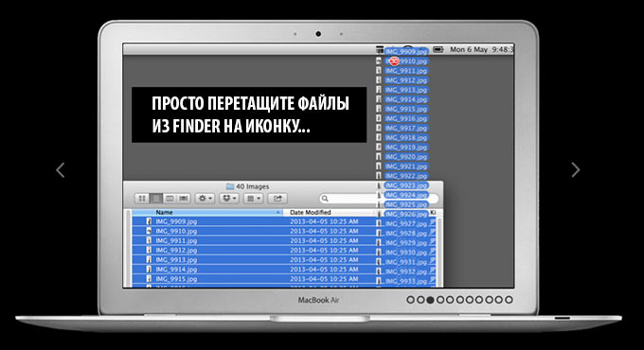
Task: Click dragged IMG_9920.jpg label
Action: coord(406,157)
